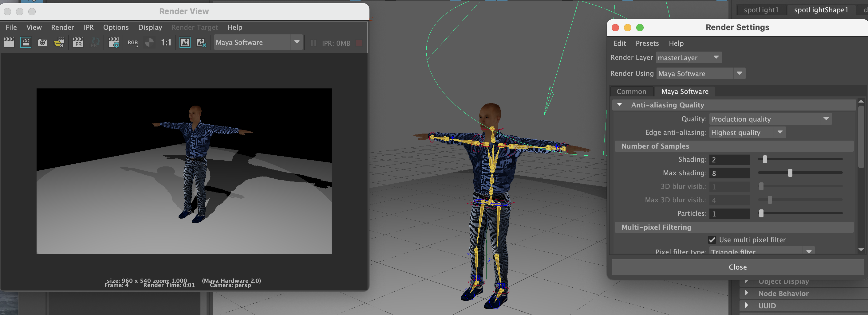The height and width of the screenshot is (315, 868).
Task: Collapse the Anti-aliasing Quality section
Action: click(619, 105)
